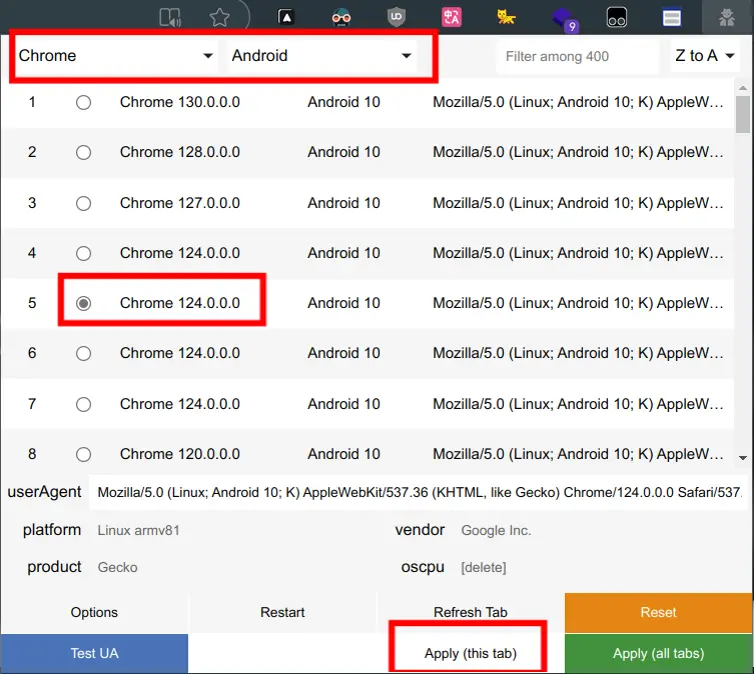The width and height of the screenshot is (754, 674).
Task: Select the radio button in row 4
Action: (83, 253)
